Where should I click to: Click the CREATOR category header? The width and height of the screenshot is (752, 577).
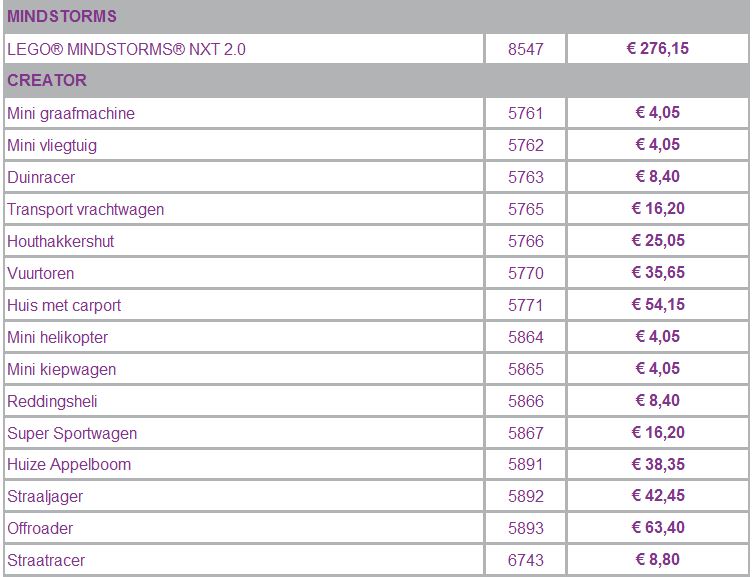click(x=47, y=80)
